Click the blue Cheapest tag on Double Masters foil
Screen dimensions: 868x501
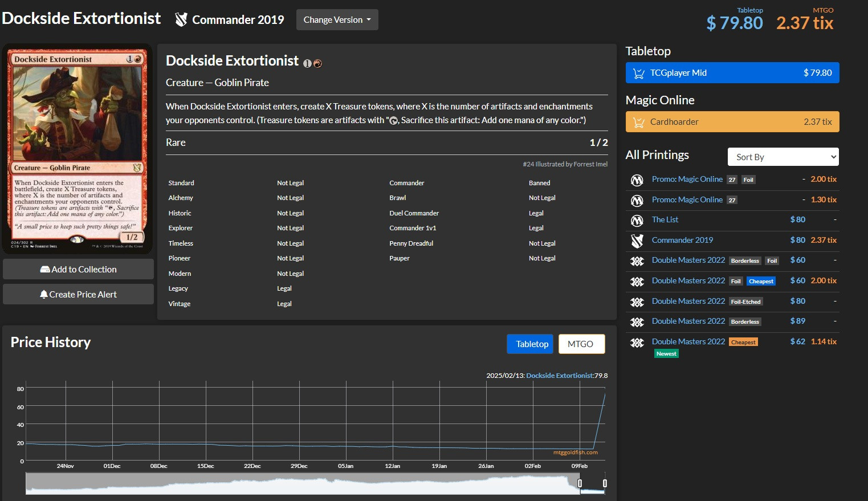(x=761, y=281)
